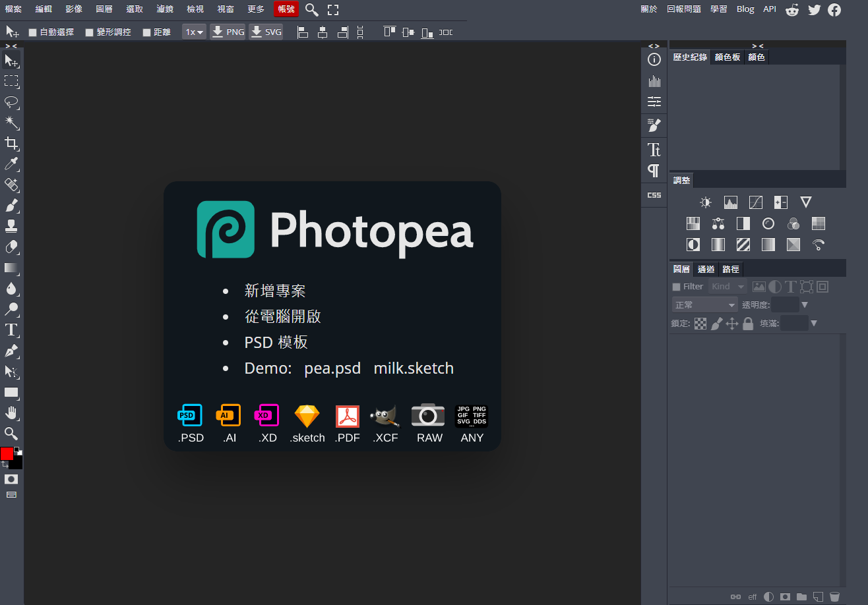Select the Type tool in left toolbar

(11, 330)
